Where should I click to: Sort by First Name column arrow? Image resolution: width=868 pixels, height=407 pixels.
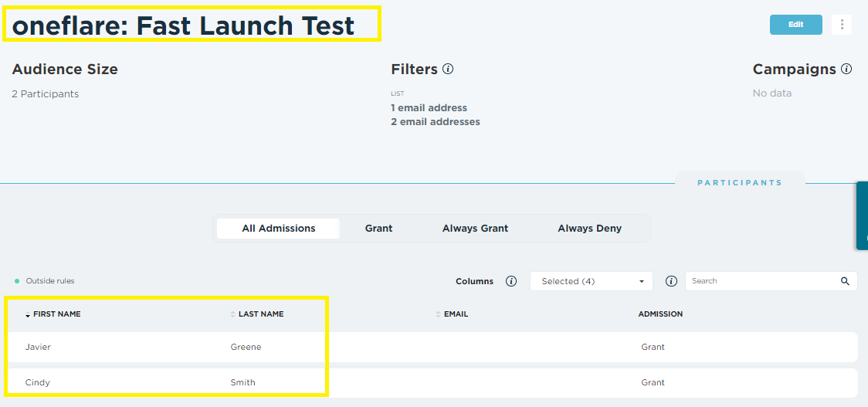(28, 314)
